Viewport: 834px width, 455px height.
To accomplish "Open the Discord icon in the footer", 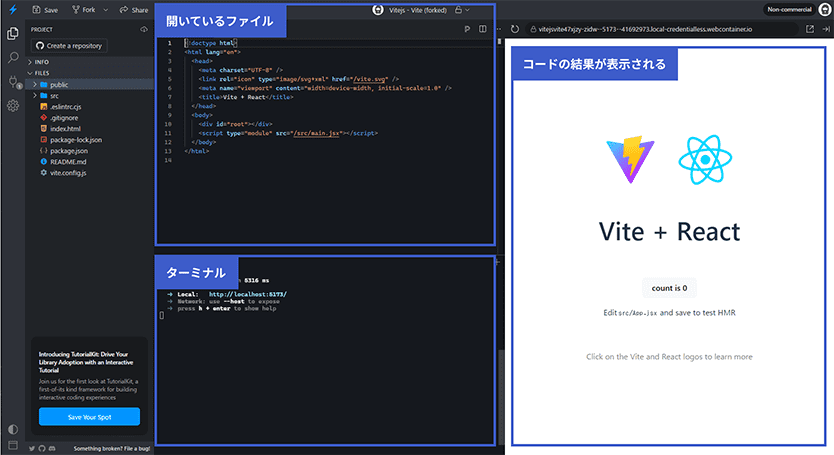I will [x=52, y=449].
